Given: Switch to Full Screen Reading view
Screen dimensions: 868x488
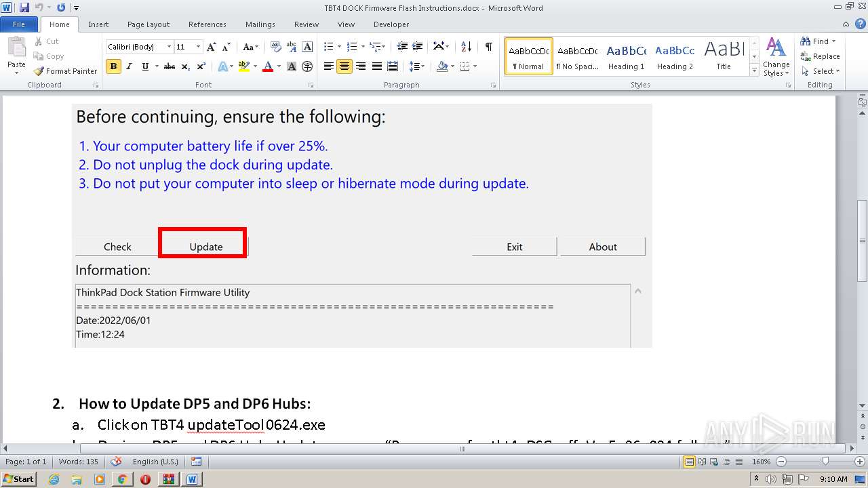Looking at the screenshot, I should 702,462.
